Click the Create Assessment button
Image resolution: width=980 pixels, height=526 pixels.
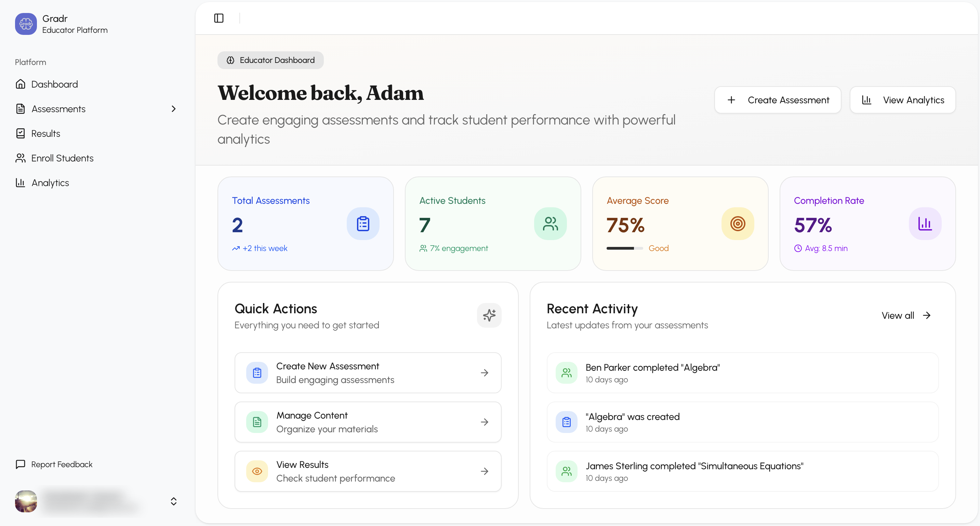click(777, 100)
